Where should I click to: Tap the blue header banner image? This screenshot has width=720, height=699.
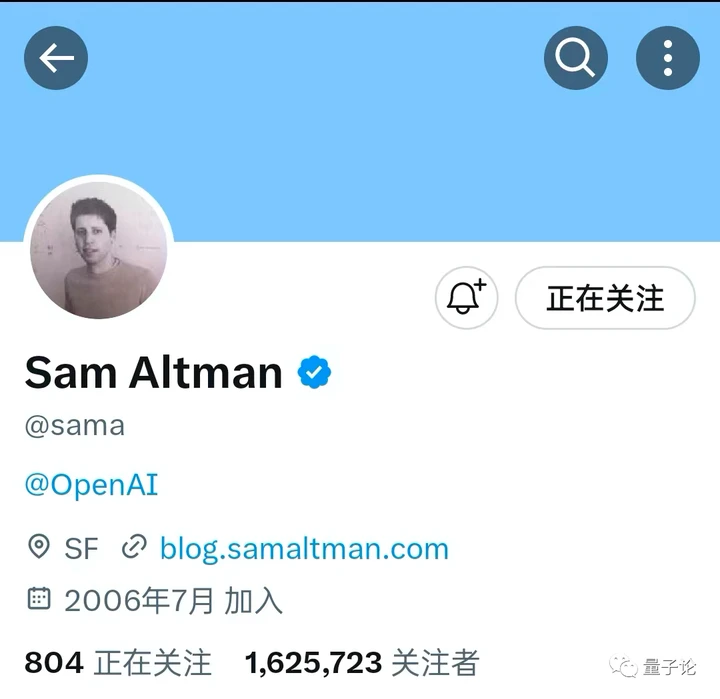360,138
